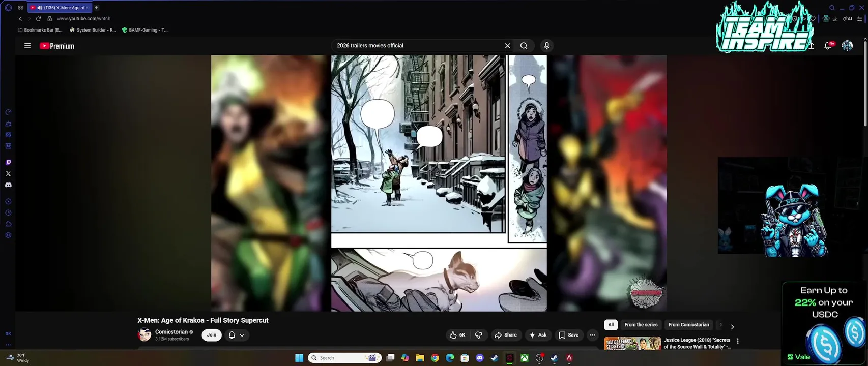This screenshot has height=366, width=868.
Task: Open a new browser tab
Action: point(96,8)
